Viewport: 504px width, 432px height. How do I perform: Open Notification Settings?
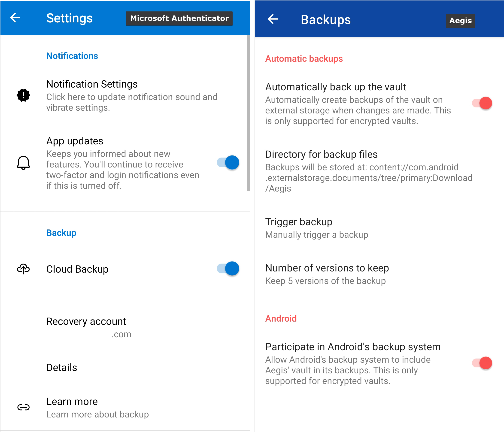pyautogui.click(x=125, y=95)
